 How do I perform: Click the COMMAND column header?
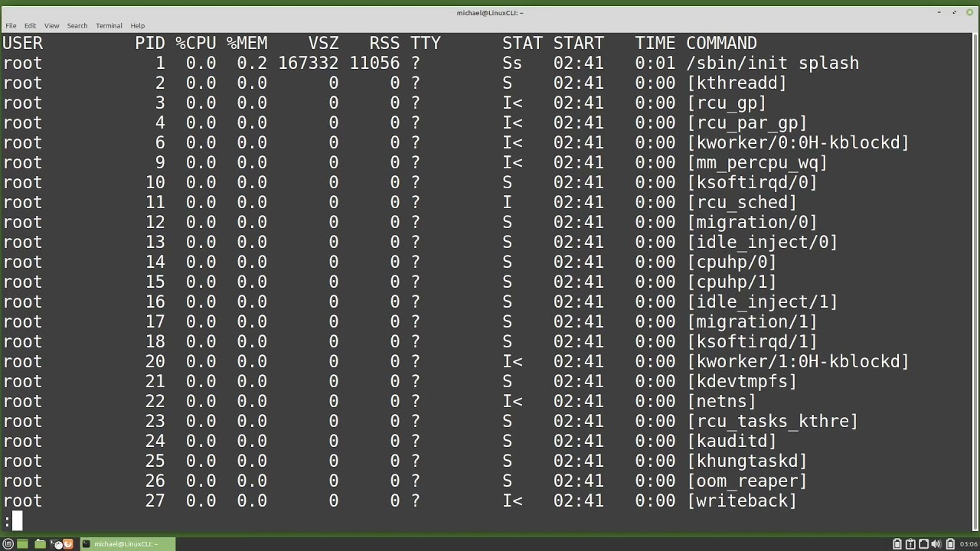tap(721, 43)
